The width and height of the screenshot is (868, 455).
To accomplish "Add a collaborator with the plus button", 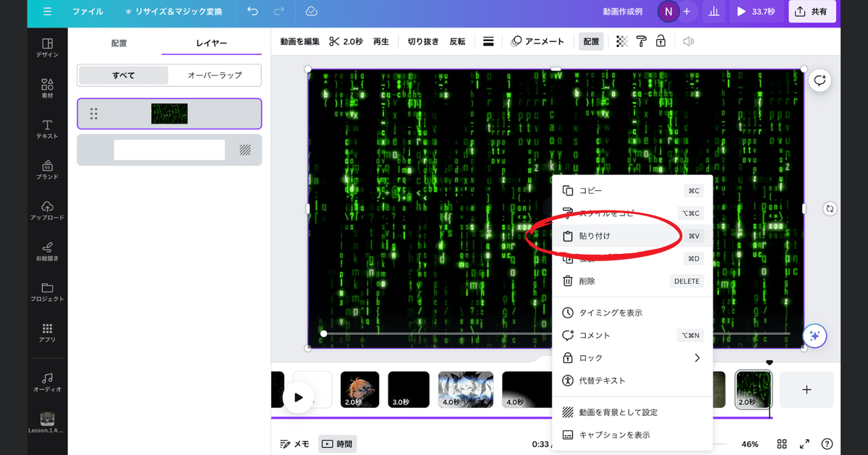I will point(686,12).
